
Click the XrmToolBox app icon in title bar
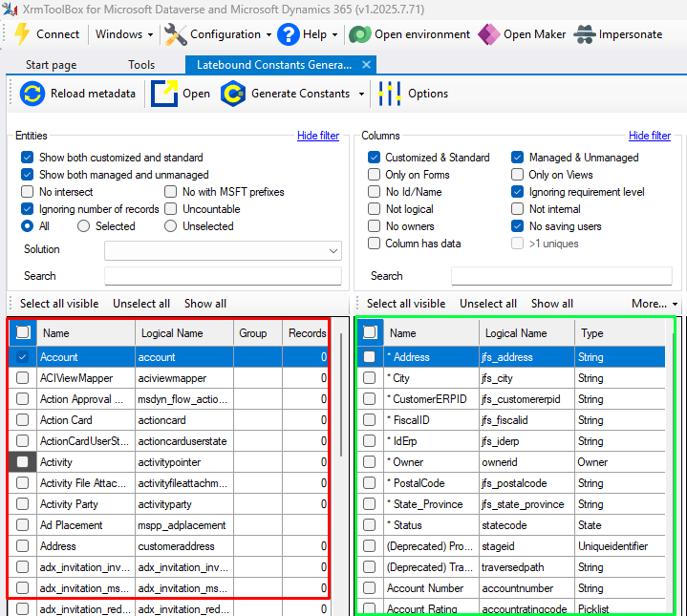click(10, 9)
